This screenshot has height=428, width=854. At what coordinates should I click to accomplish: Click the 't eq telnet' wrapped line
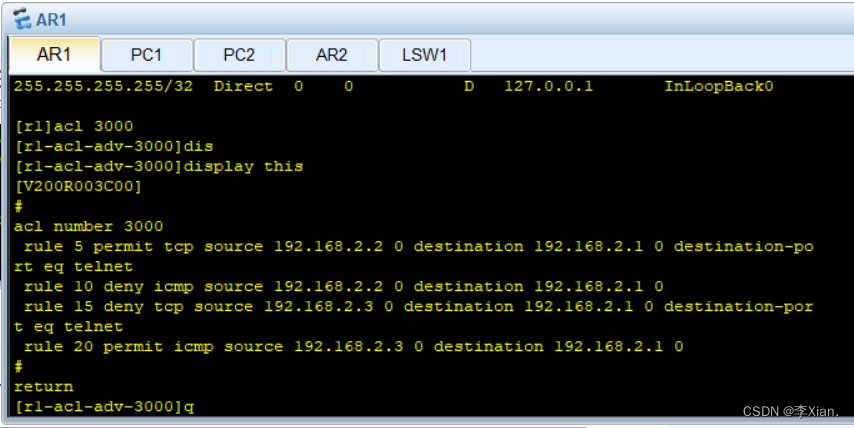(69, 327)
